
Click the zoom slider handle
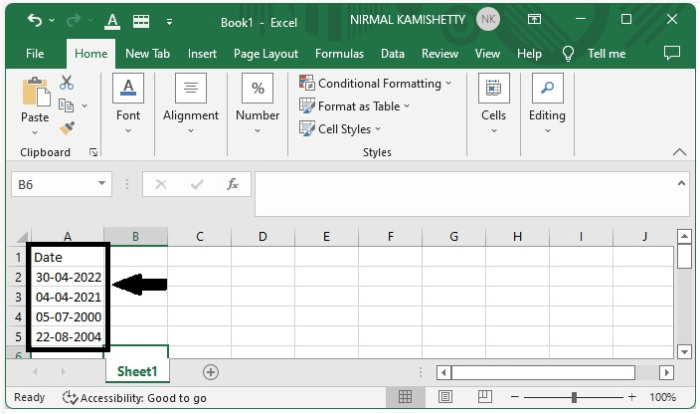[574, 397]
